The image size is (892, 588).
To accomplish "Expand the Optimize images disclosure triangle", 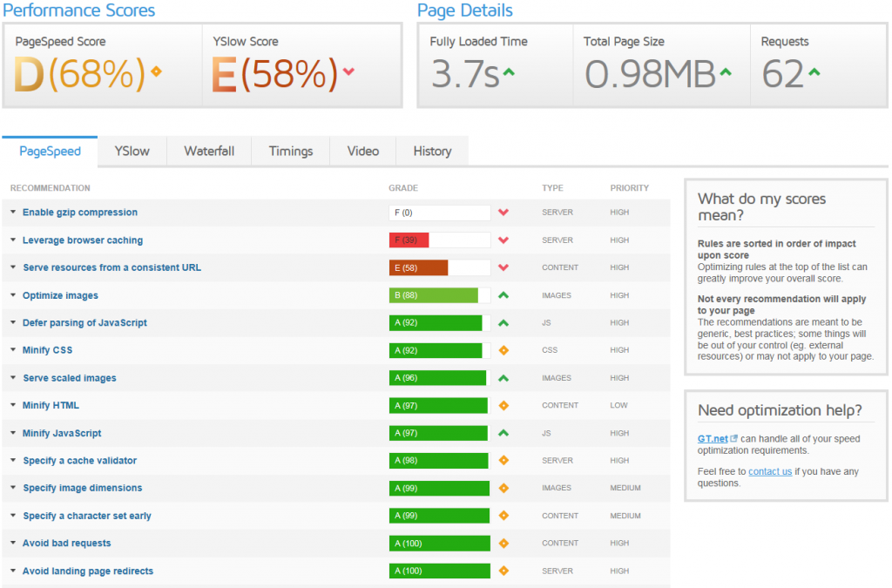I will coord(13,295).
